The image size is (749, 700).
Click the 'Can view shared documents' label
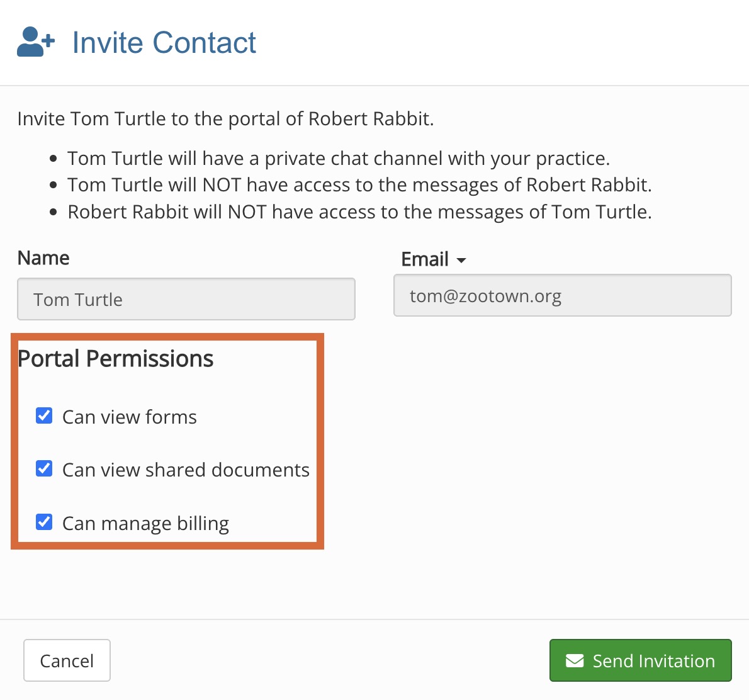pos(186,470)
